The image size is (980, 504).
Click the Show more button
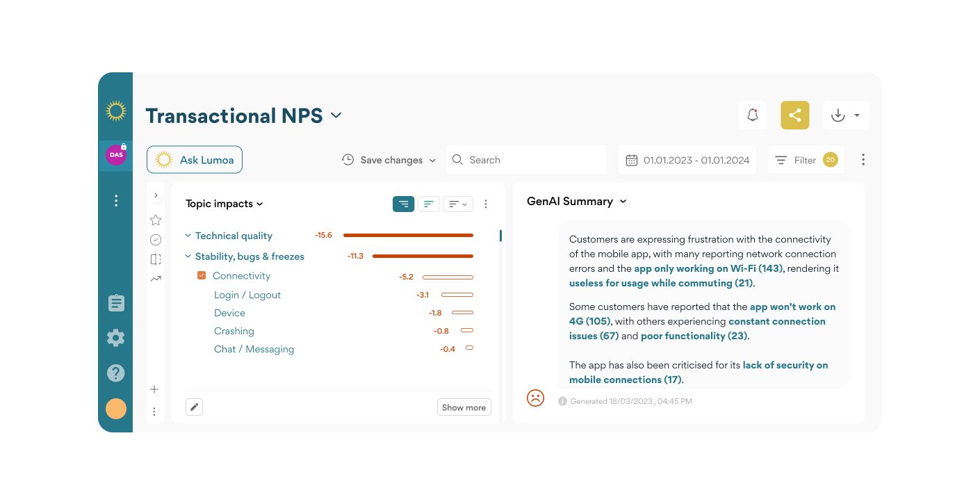(x=464, y=407)
